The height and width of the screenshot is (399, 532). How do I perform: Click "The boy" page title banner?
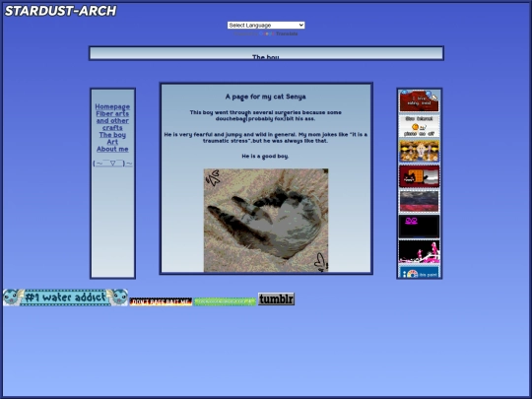point(266,53)
